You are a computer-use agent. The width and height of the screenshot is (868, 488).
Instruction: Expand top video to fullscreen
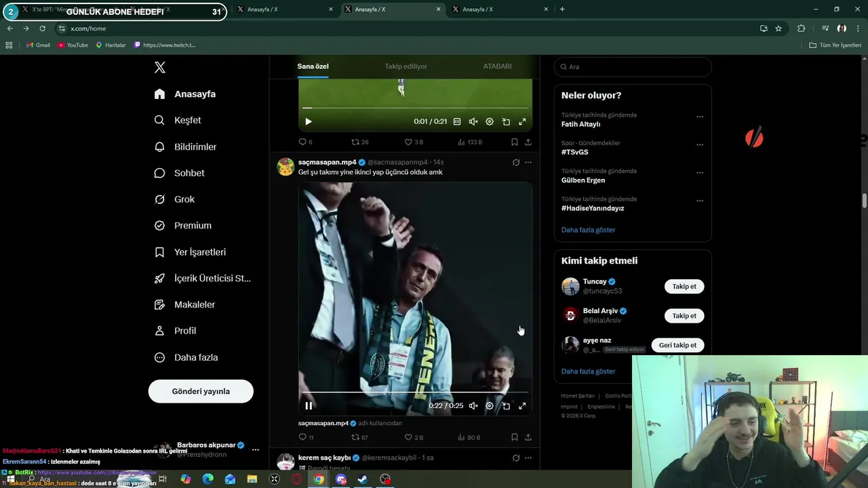[x=522, y=122]
